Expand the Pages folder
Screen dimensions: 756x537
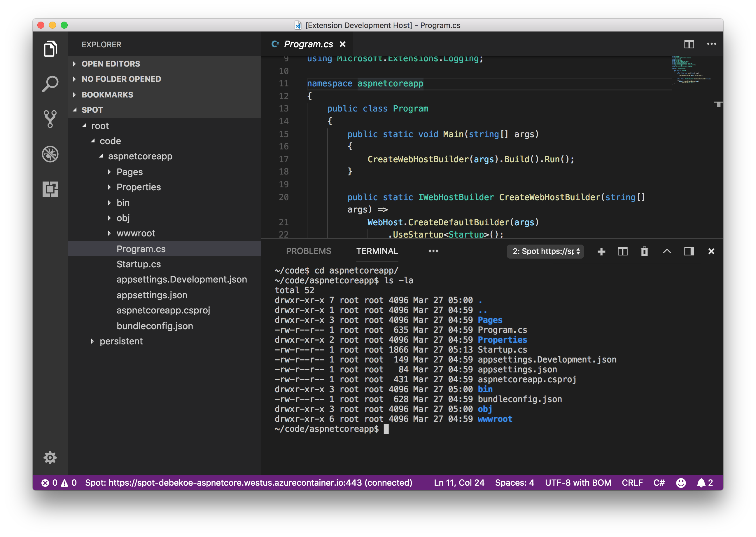pyautogui.click(x=129, y=172)
